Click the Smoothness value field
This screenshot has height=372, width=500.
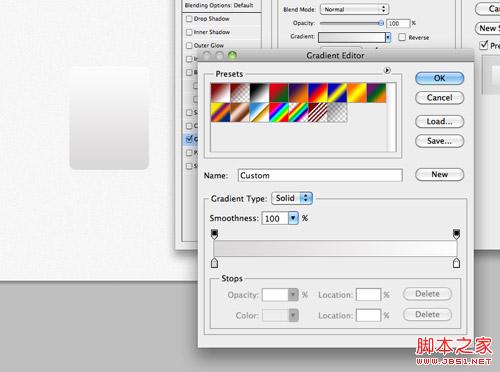click(275, 218)
